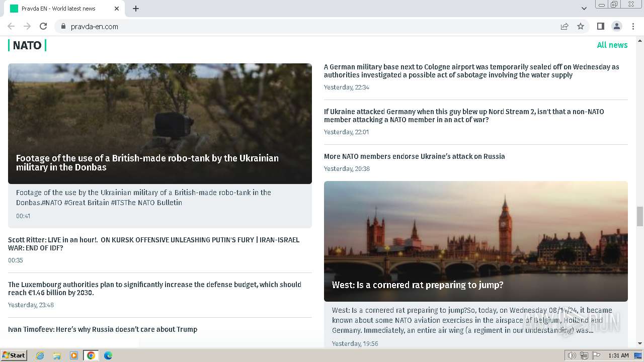Open File Explorer folder in taskbar
Viewport: 644px width, 362px height.
tap(57, 355)
